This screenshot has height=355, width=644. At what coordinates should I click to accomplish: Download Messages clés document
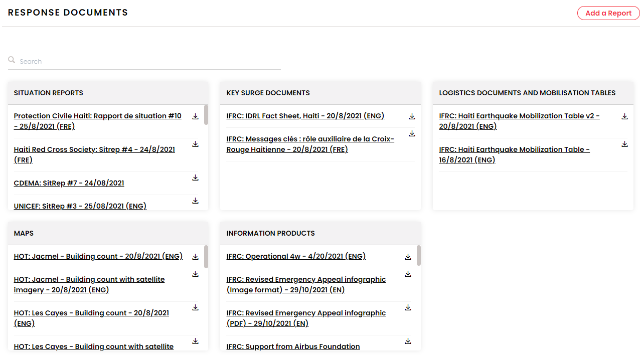coord(412,133)
